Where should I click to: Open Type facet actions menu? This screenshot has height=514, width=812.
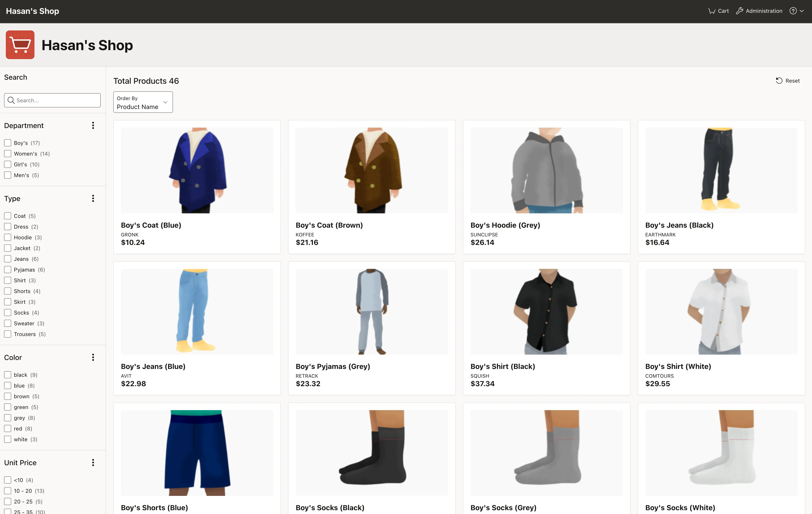(x=93, y=198)
